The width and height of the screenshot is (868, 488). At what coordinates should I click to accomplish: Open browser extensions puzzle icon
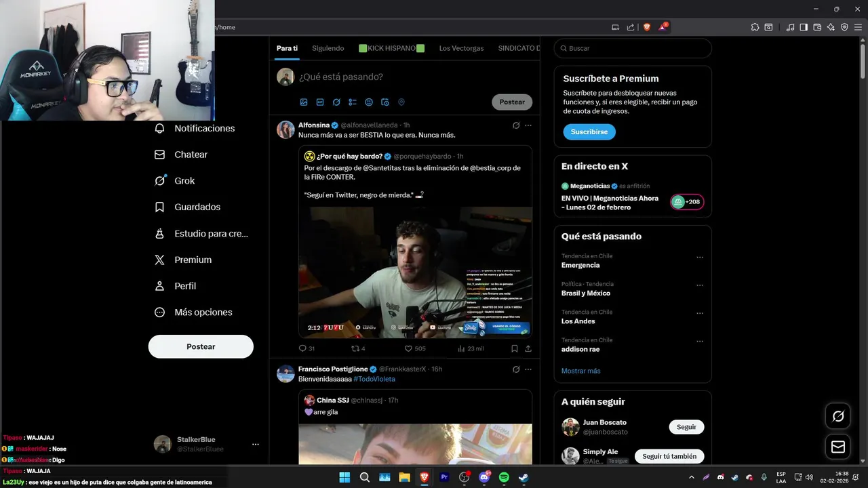click(755, 27)
